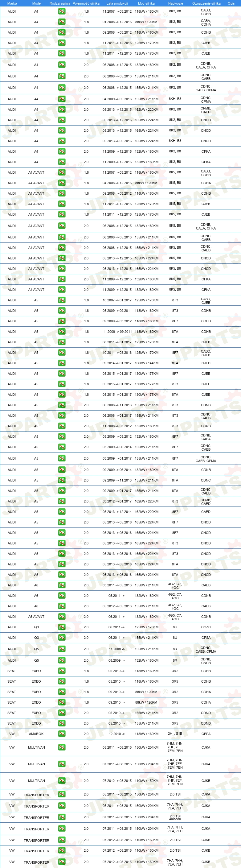Click the Model column header
241x868 pixels.
[37, 3]
